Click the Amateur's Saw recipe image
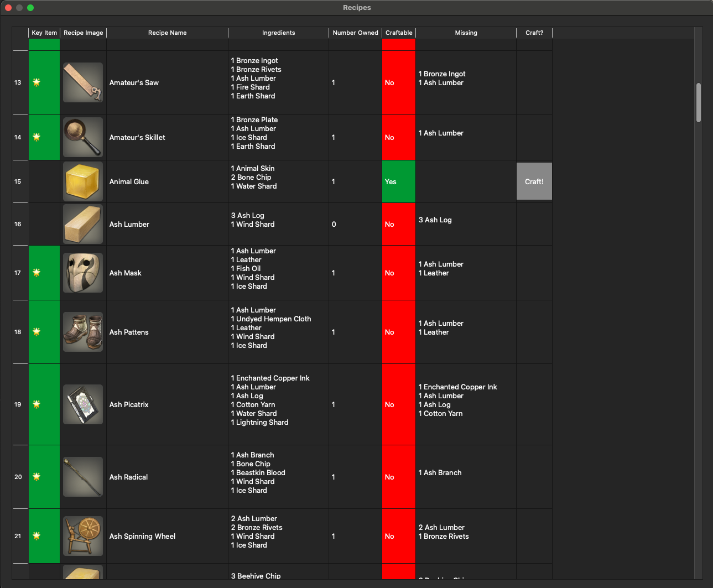 tap(82, 82)
